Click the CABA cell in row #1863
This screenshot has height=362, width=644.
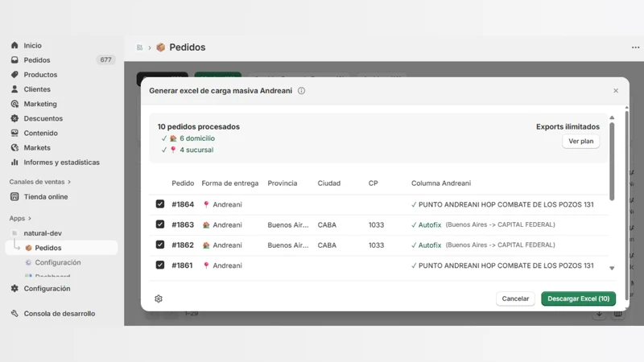(327, 225)
